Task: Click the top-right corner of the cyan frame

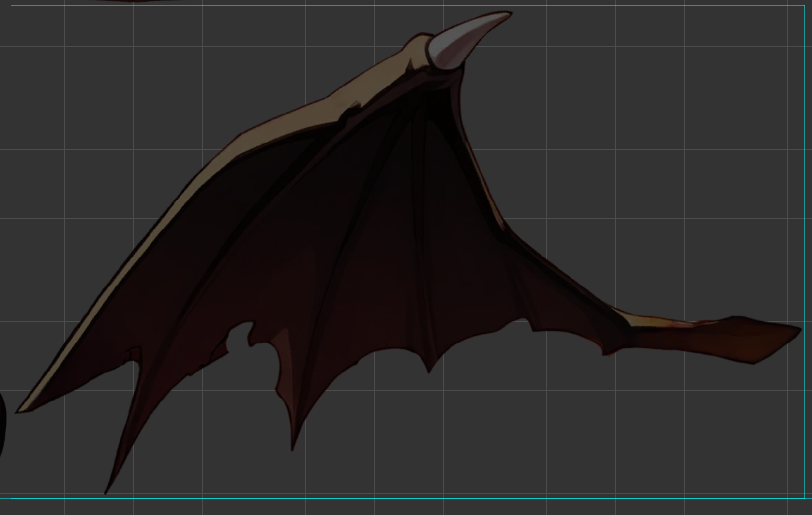Action: (x=805, y=6)
